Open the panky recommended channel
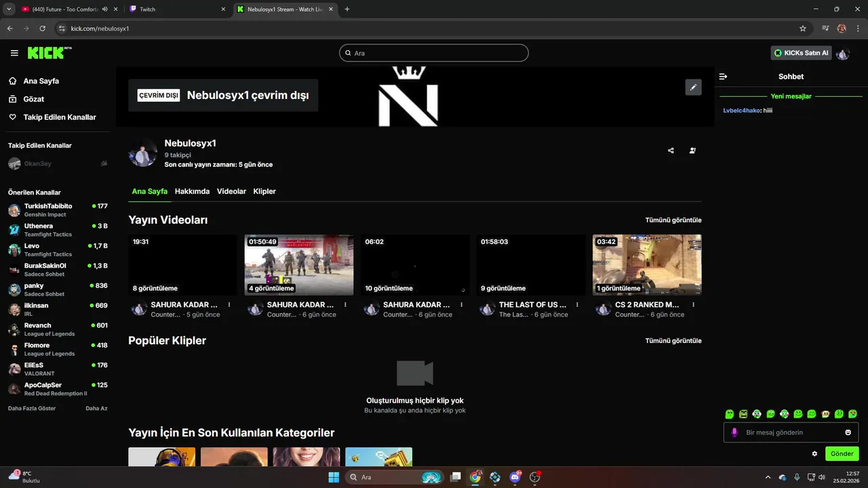The image size is (868, 488). [x=58, y=289]
